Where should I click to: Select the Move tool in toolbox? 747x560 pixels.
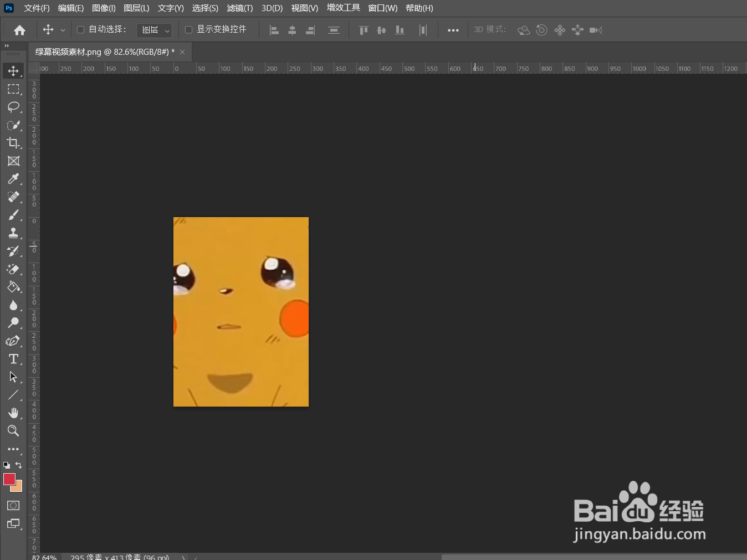point(13,71)
